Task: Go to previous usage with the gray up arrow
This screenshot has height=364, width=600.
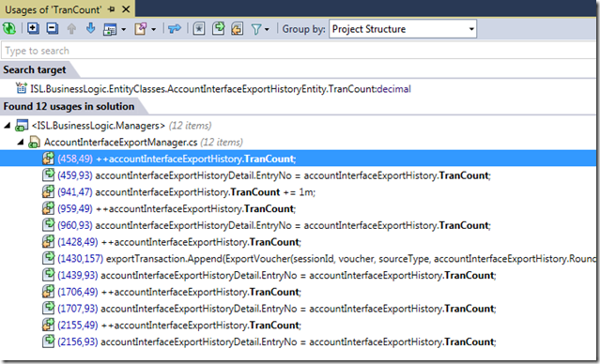Action: point(71,29)
